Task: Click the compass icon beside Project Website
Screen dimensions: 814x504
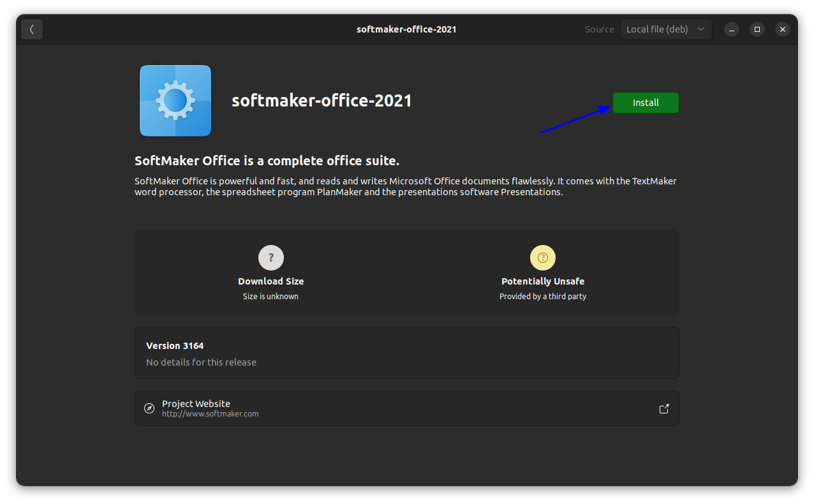Action: point(149,408)
